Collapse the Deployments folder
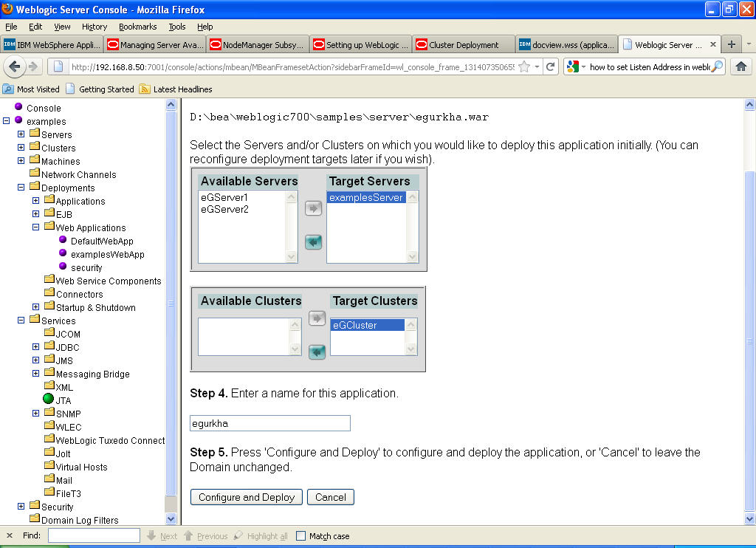Screen dimensions: 756x548 tap(21, 187)
